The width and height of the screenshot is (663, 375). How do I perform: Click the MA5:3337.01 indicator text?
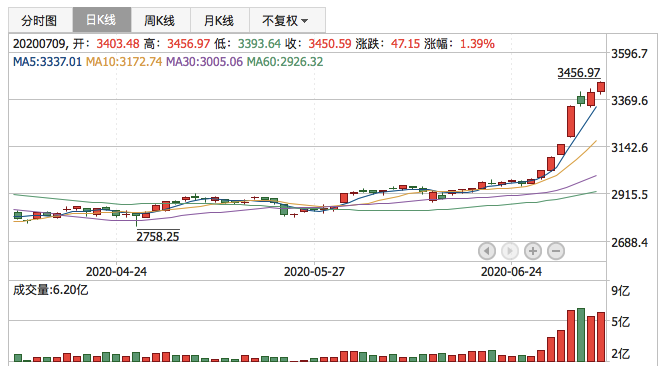[47, 62]
